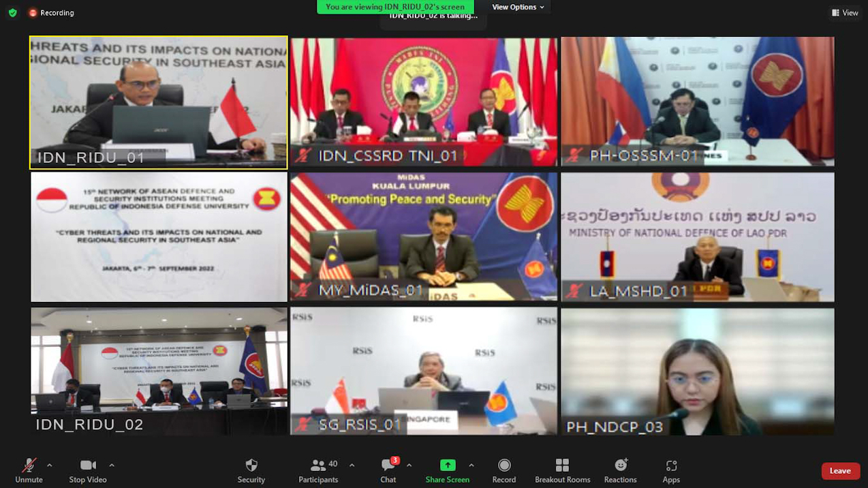Select the SG_RSIS_01 video tile
This screenshot has height=488, width=868.
(424, 371)
